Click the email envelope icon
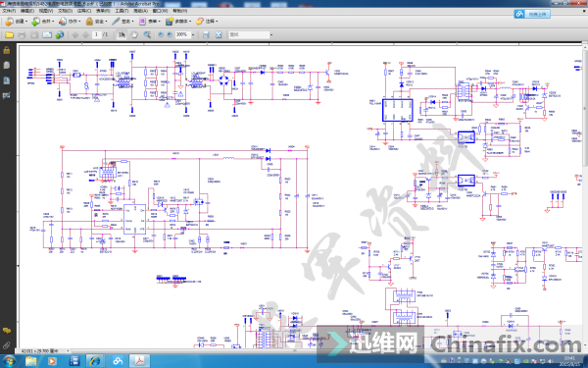The image size is (588, 368). 47,35
